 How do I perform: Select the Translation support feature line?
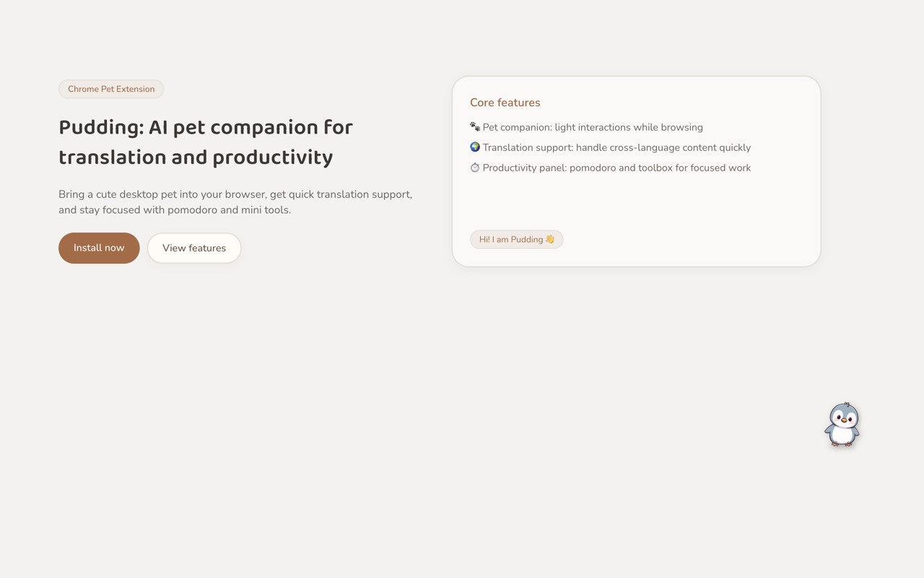(611, 147)
